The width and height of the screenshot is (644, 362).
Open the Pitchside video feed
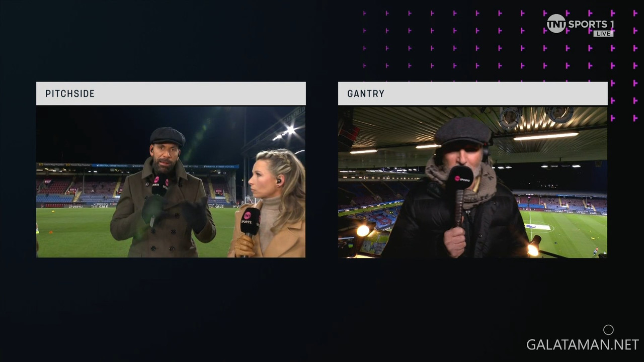(171, 182)
